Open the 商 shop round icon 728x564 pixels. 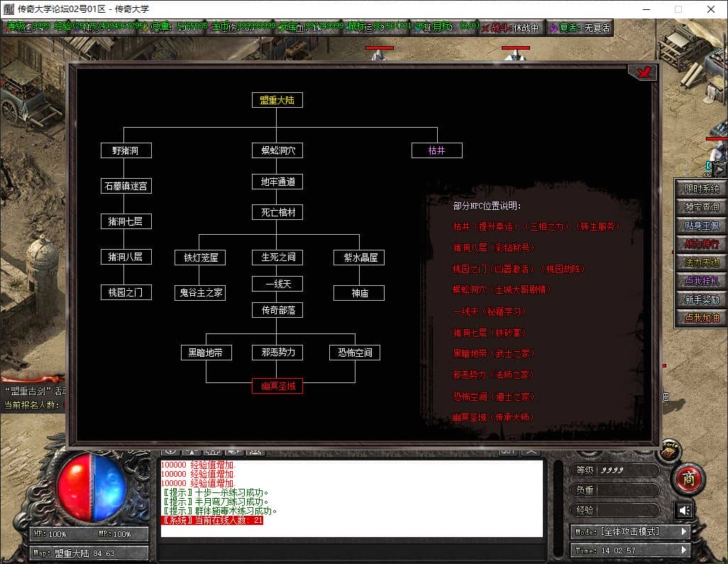pos(688,479)
